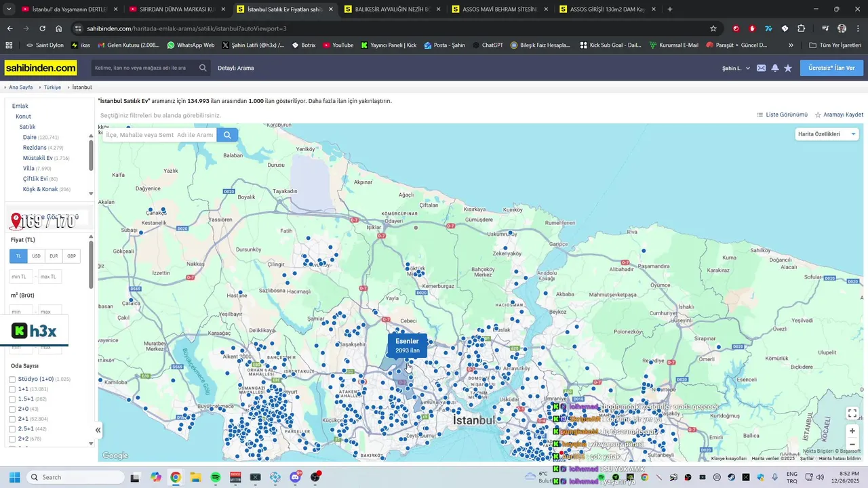Click the filter panel scrollbar
Screen dimensions: 868x488
[91, 264]
